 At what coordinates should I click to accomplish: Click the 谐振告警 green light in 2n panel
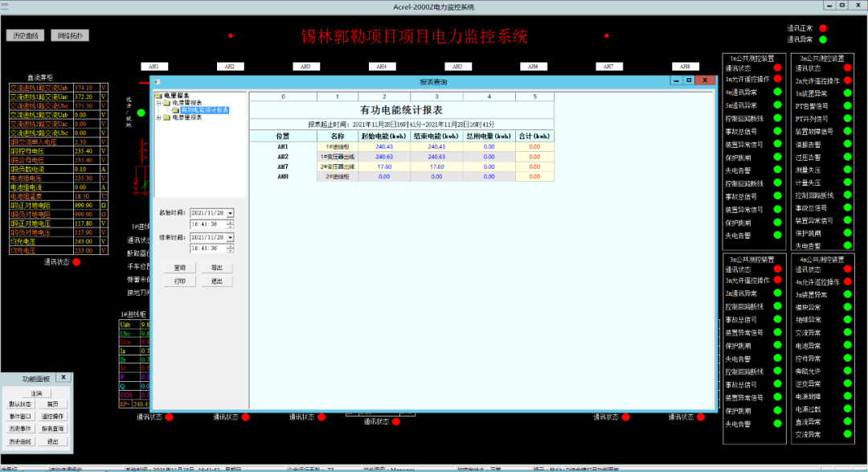(x=847, y=142)
